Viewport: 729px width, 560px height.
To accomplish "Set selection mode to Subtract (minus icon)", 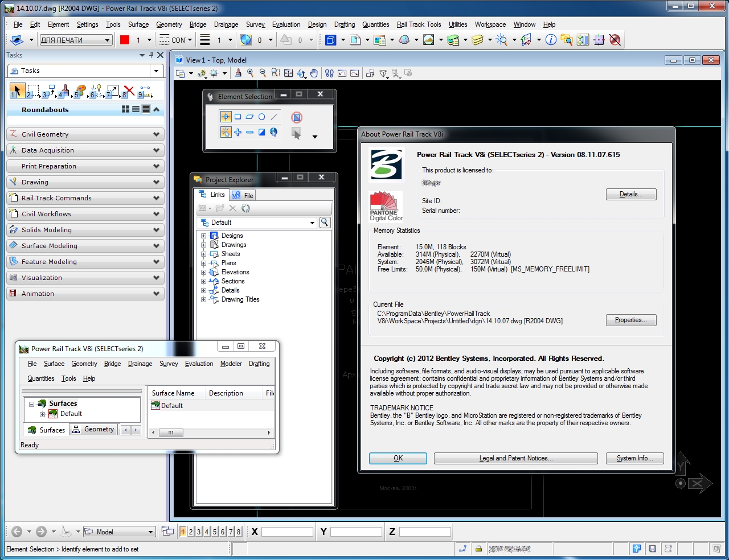I will 250,133.
